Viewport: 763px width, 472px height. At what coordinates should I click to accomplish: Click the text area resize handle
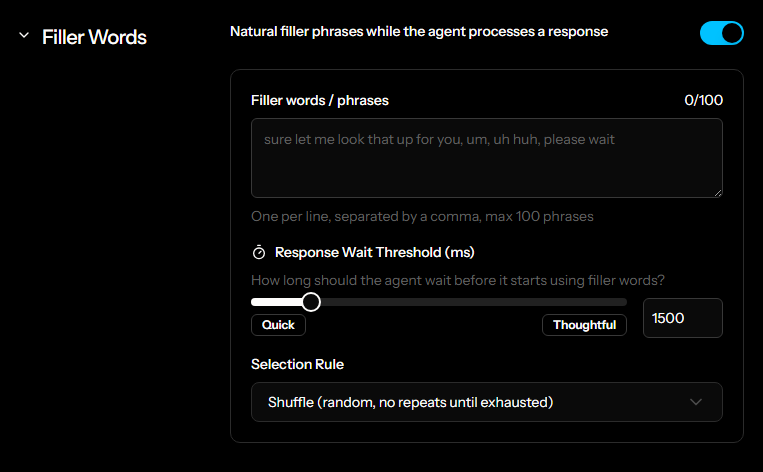pos(716,191)
